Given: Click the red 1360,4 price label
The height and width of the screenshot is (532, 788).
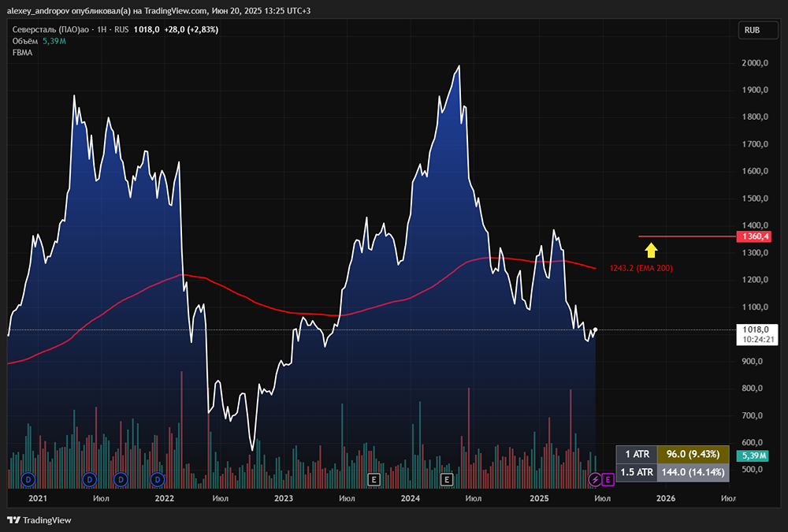Looking at the screenshot, I should [753, 236].
